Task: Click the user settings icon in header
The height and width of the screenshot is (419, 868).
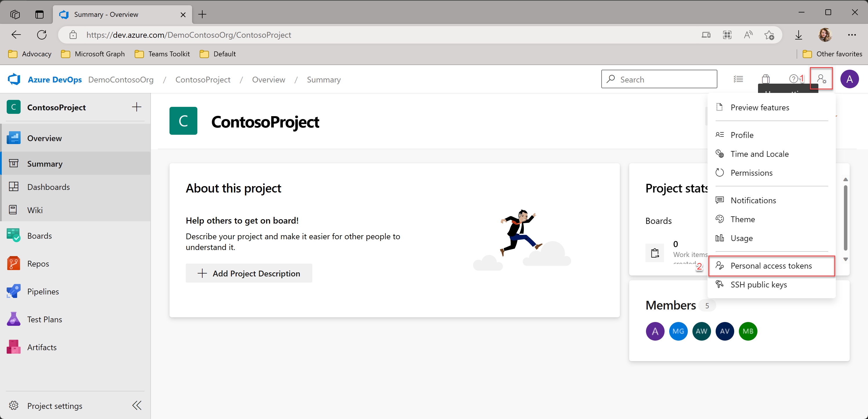Action: click(x=821, y=79)
